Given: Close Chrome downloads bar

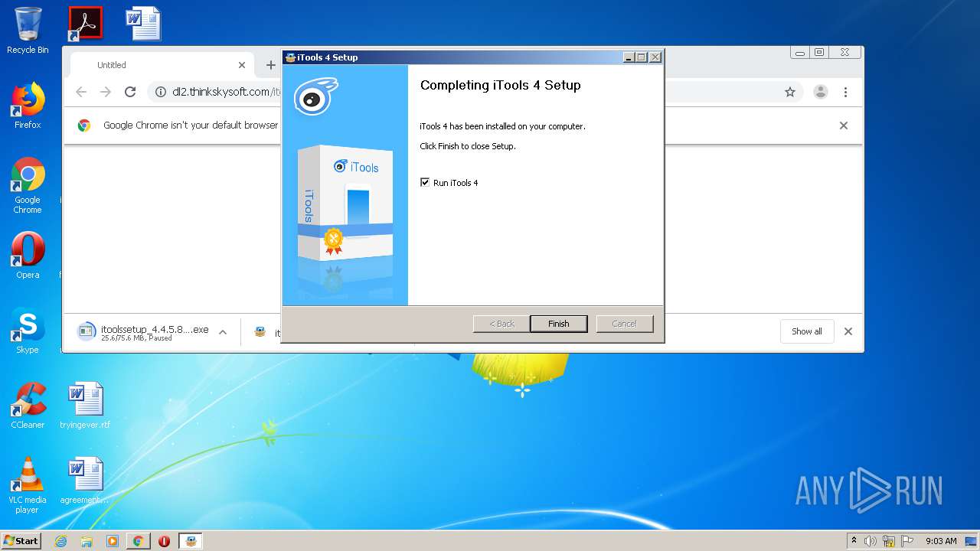Looking at the screenshot, I should coord(848,331).
